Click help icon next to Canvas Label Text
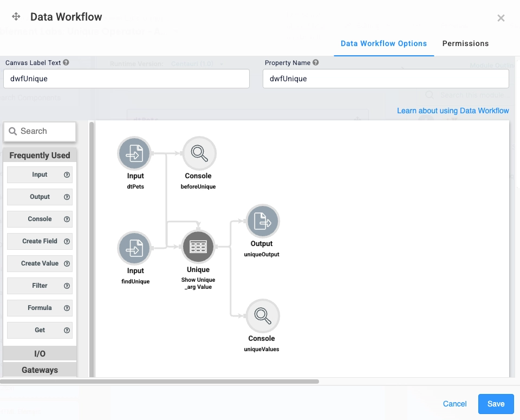The image size is (520, 420). [66, 62]
